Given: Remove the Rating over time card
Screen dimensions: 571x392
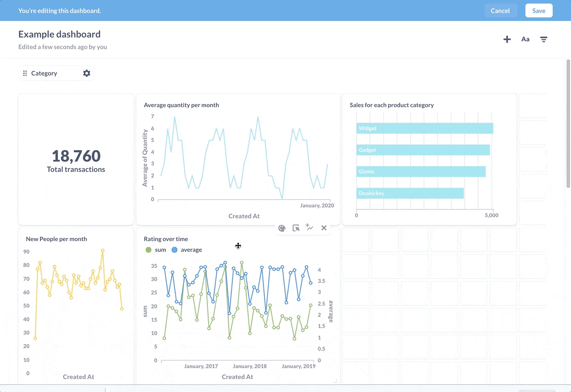Looking at the screenshot, I should (324, 228).
